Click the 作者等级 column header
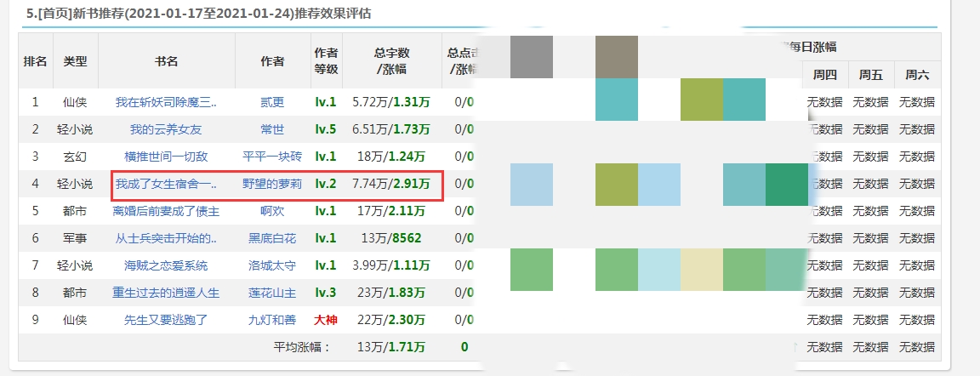This screenshot has height=376, width=980. 326,61
